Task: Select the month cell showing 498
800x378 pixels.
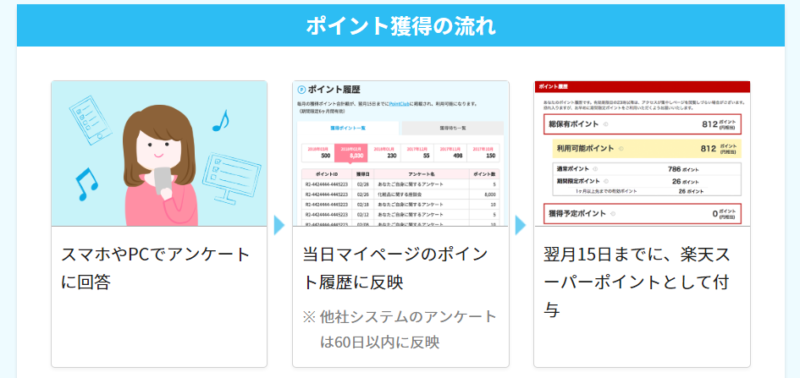Action: (x=450, y=153)
